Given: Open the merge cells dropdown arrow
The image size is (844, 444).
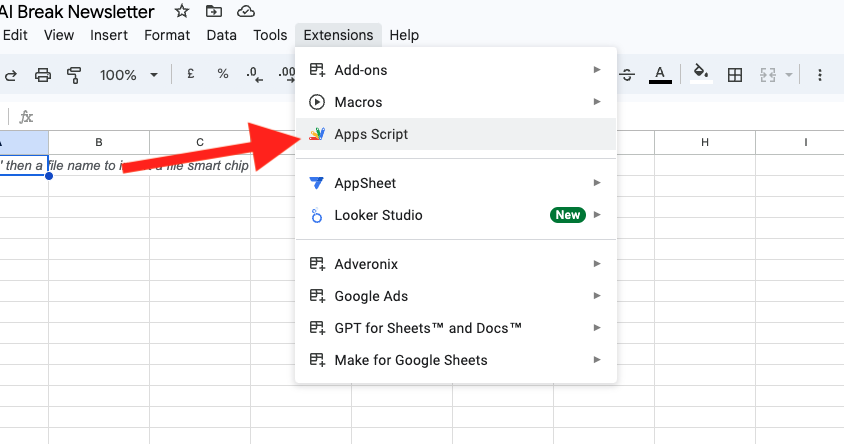Looking at the screenshot, I should 789,75.
